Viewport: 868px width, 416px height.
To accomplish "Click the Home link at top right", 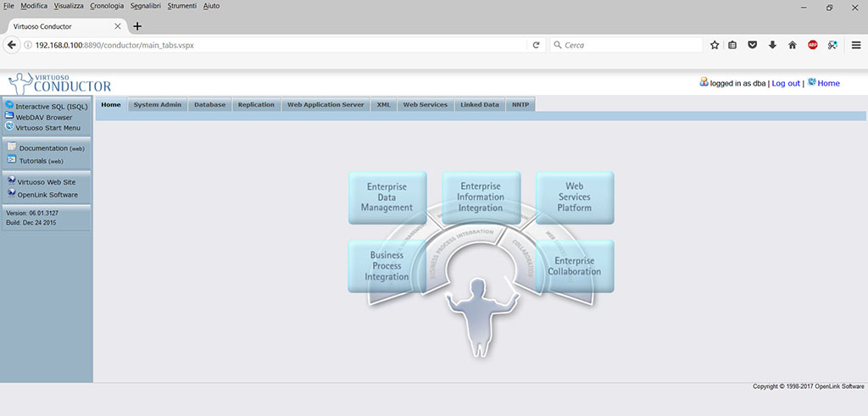I will point(829,84).
